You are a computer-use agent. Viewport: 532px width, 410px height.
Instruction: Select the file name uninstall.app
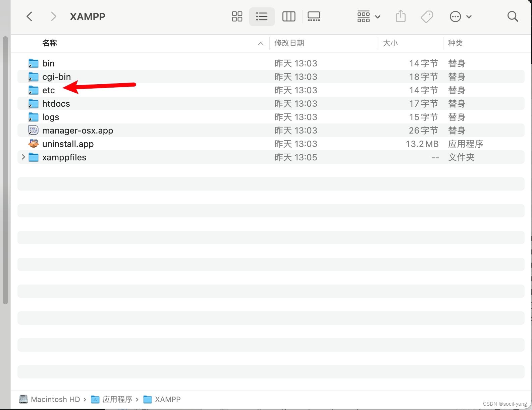coord(68,144)
